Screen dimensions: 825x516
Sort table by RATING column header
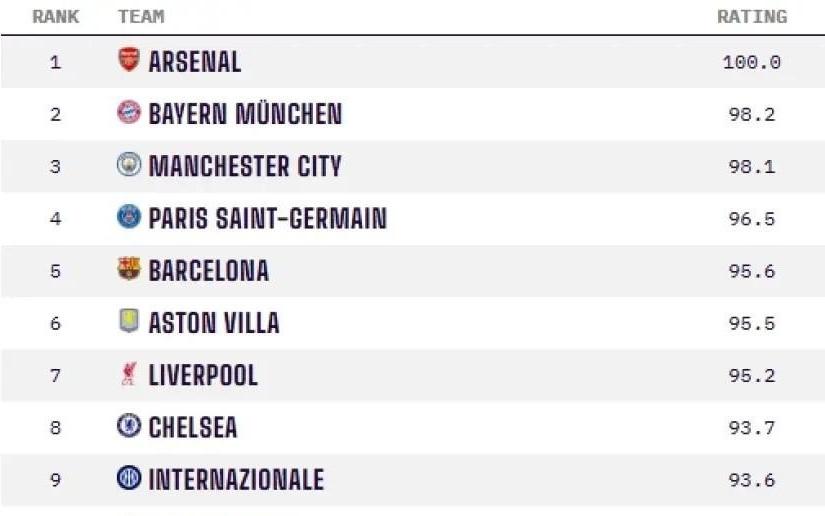tap(752, 17)
